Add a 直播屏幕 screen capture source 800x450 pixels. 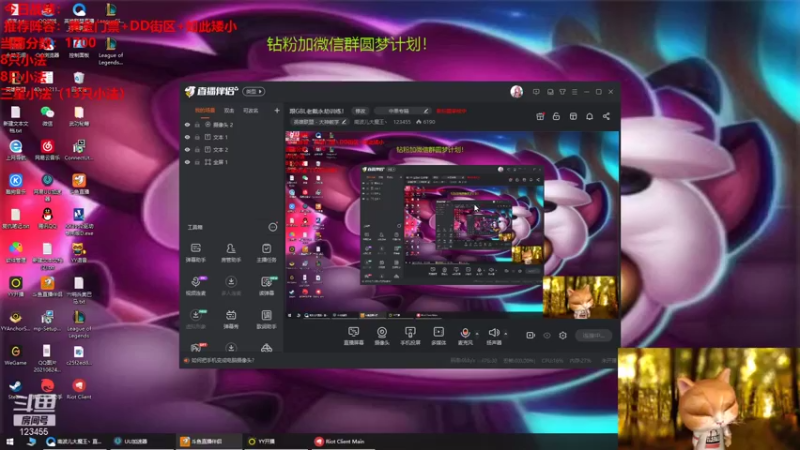click(354, 336)
